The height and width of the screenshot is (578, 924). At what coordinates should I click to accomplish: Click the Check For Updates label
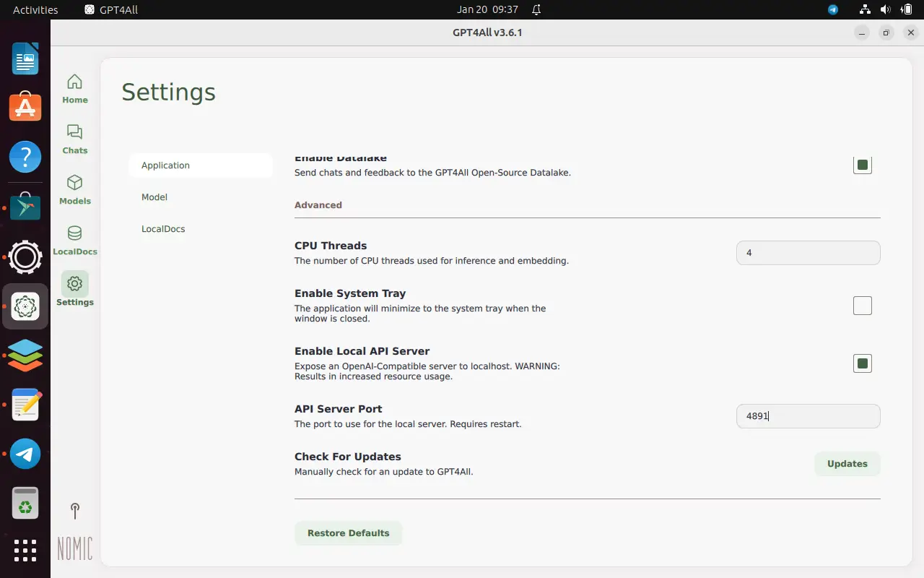(347, 457)
